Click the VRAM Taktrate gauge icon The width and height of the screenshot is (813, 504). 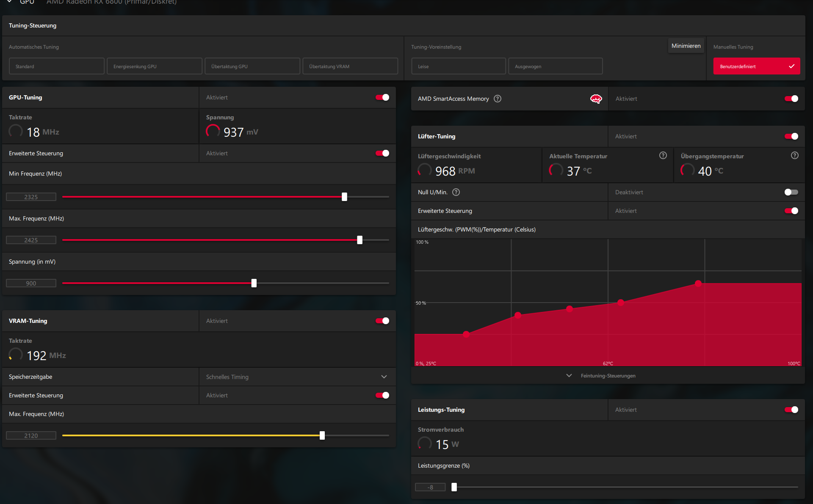point(16,355)
